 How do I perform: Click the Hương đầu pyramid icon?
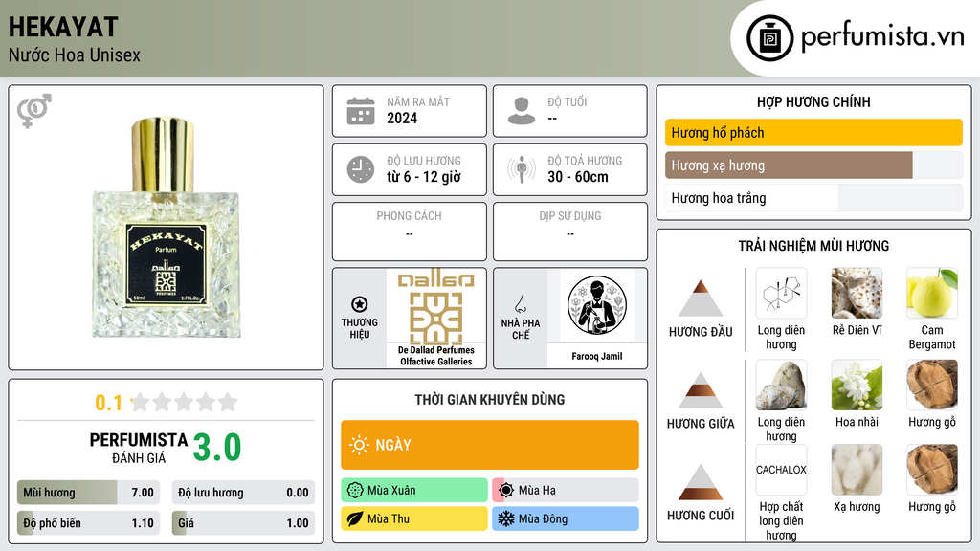[x=701, y=298]
